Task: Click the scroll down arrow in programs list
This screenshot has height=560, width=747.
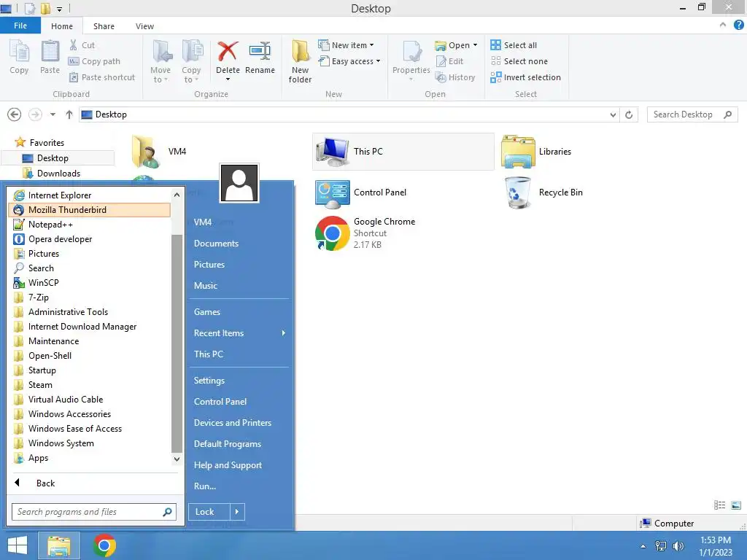Action: coord(177,459)
